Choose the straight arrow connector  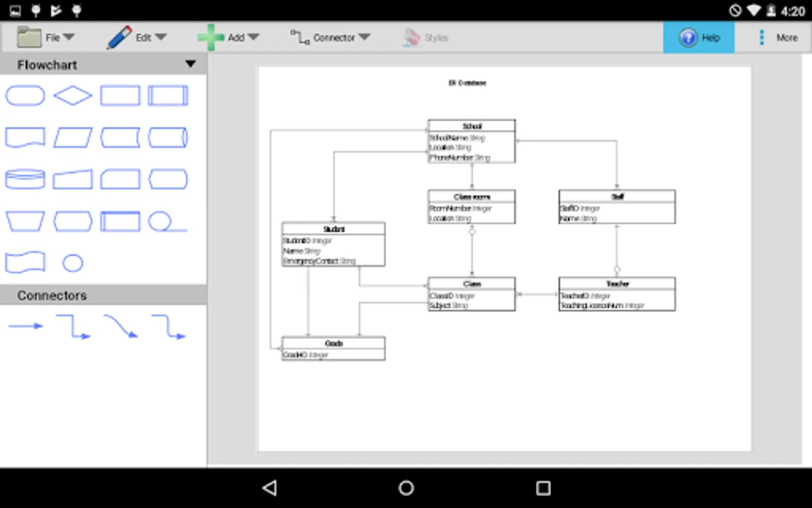25,326
